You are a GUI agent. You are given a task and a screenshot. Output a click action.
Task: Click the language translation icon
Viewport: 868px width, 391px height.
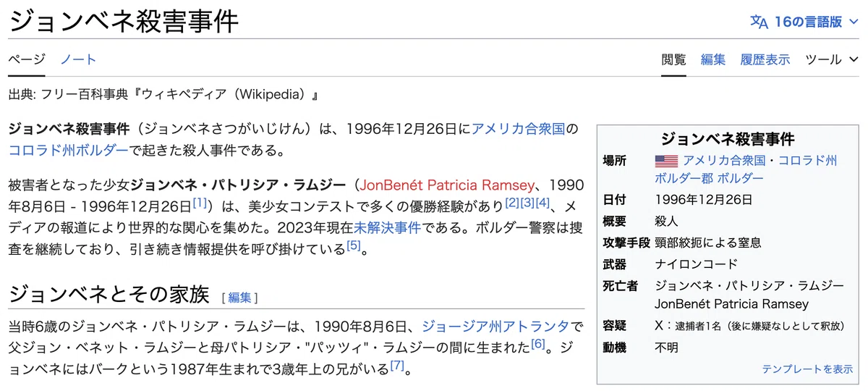coord(759,22)
